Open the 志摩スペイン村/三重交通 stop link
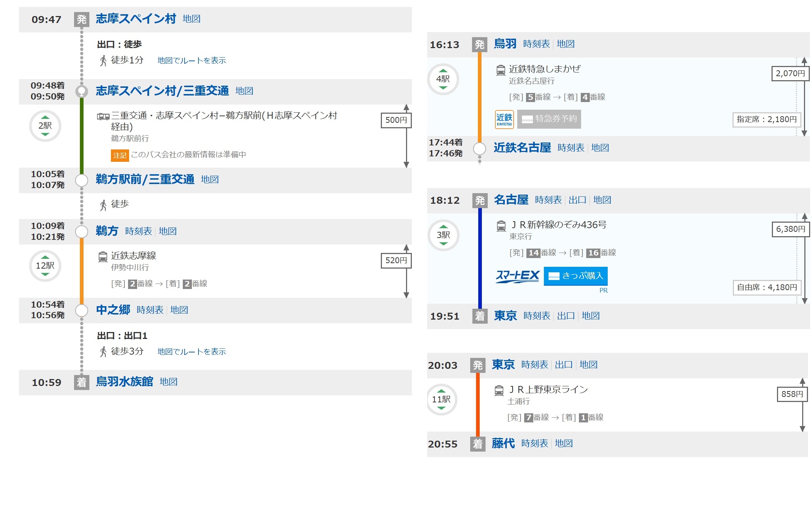The image size is (812, 523). [x=162, y=91]
